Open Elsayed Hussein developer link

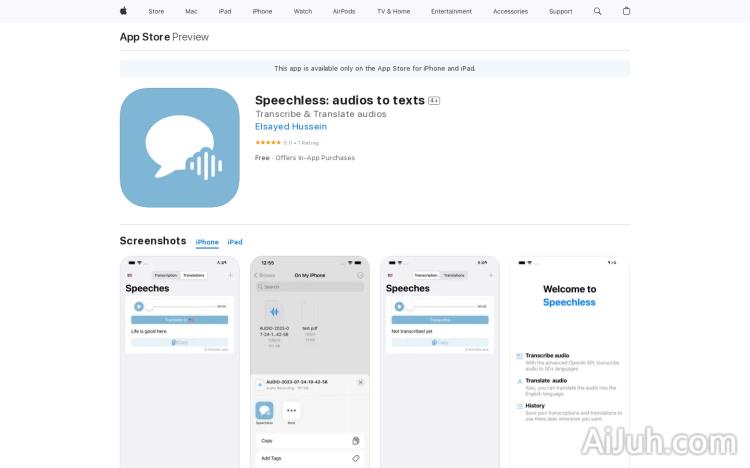291,127
